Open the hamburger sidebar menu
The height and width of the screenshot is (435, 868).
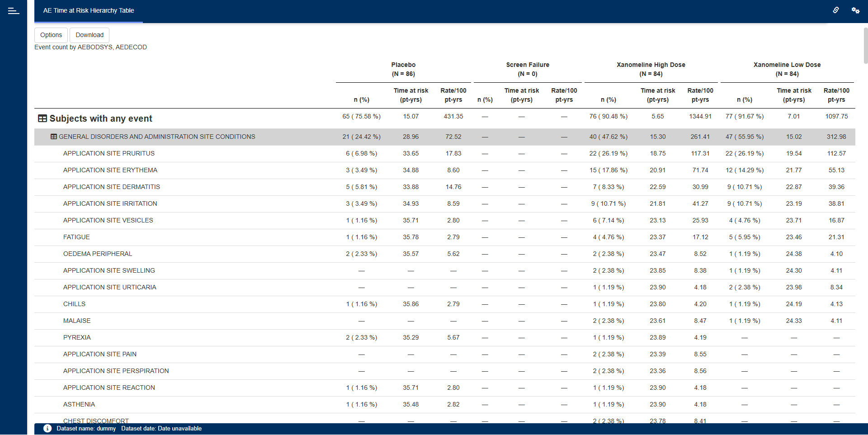[14, 11]
